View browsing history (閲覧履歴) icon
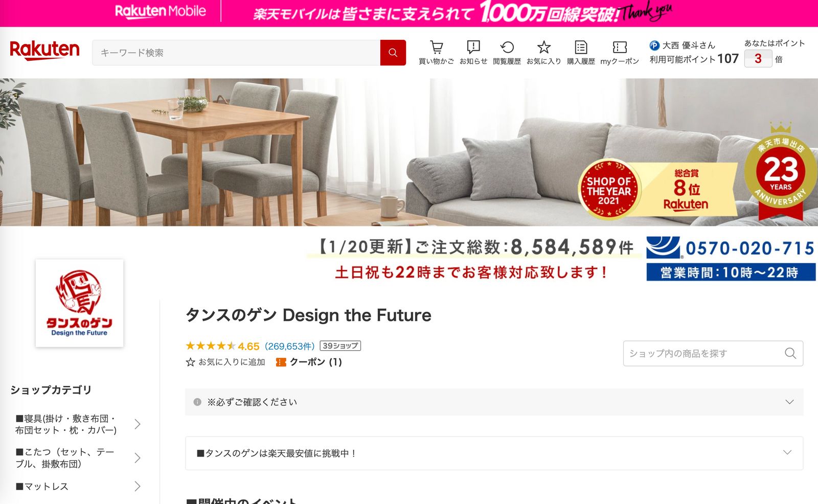 [x=507, y=48]
